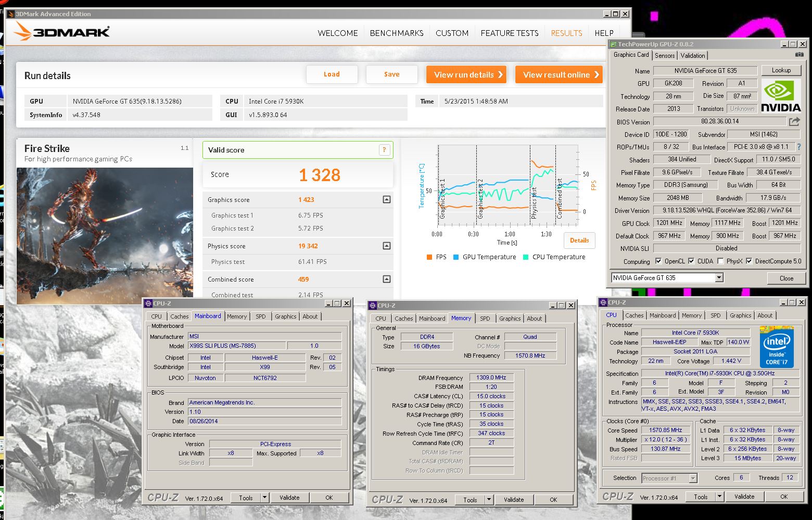The image size is (812, 520).
Task: Click the Bus Interface question mark in GPU-Z
Action: point(799,147)
